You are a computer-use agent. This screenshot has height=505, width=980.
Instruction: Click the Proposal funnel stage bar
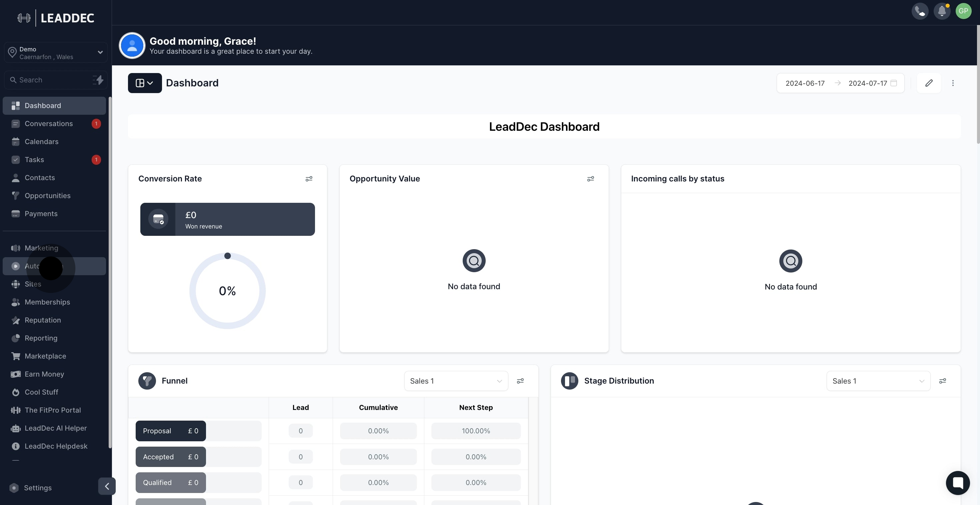click(170, 431)
